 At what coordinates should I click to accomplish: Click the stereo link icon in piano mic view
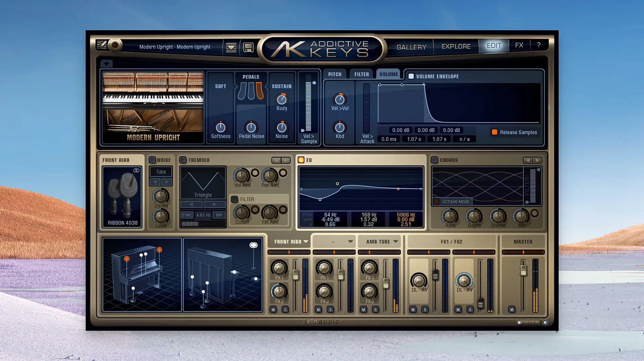click(x=253, y=245)
